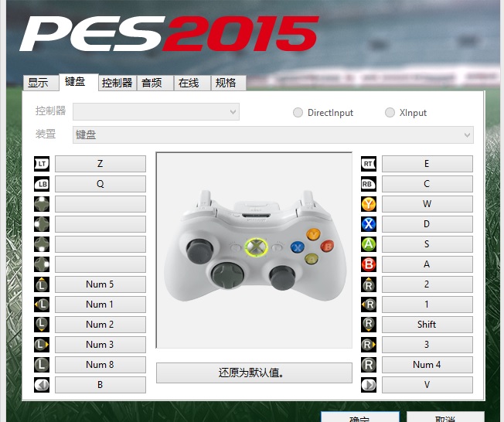
Task: Click the blue X button icon
Action: click(369, 224)
